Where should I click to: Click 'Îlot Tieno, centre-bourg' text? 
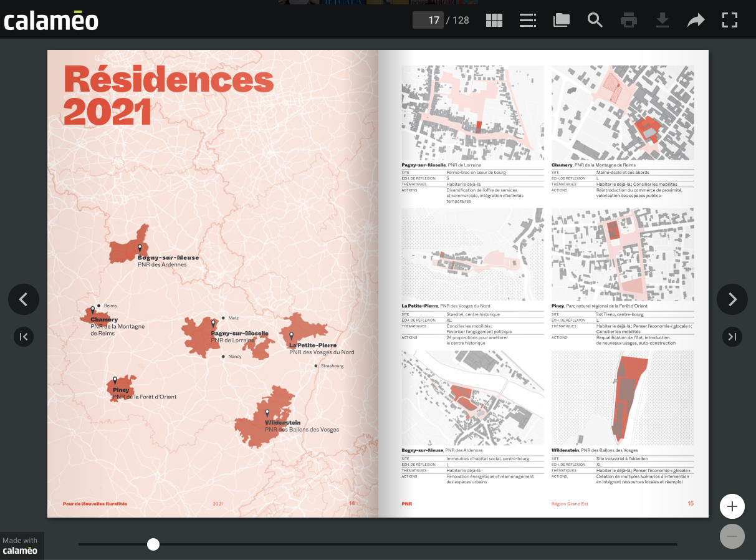(x=620, y=314)
